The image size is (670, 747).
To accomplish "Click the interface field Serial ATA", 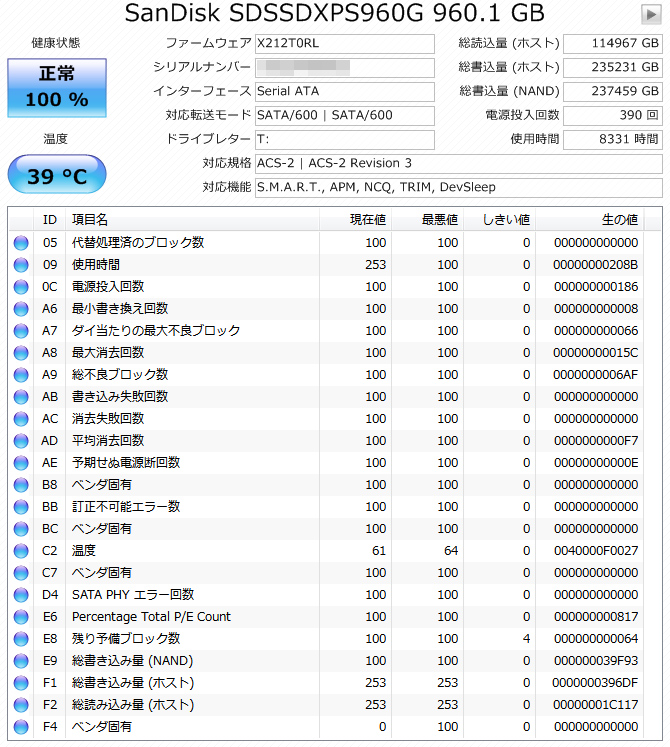I will (345, 91).
